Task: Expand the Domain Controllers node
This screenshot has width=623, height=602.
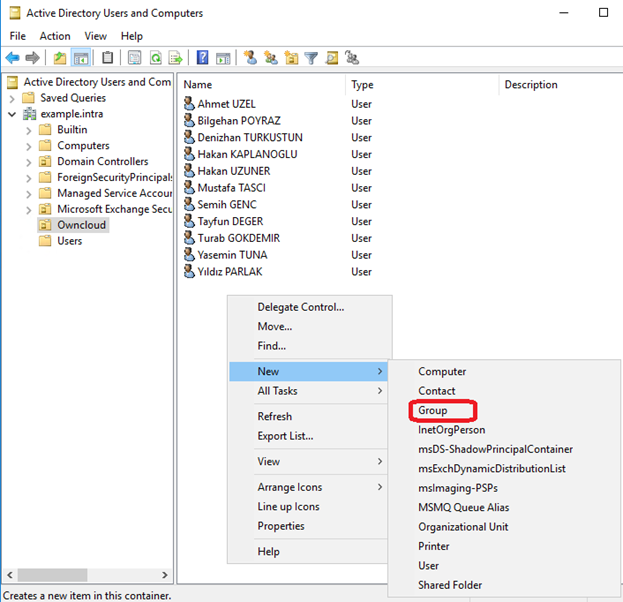Action: [x=29, y=162]
